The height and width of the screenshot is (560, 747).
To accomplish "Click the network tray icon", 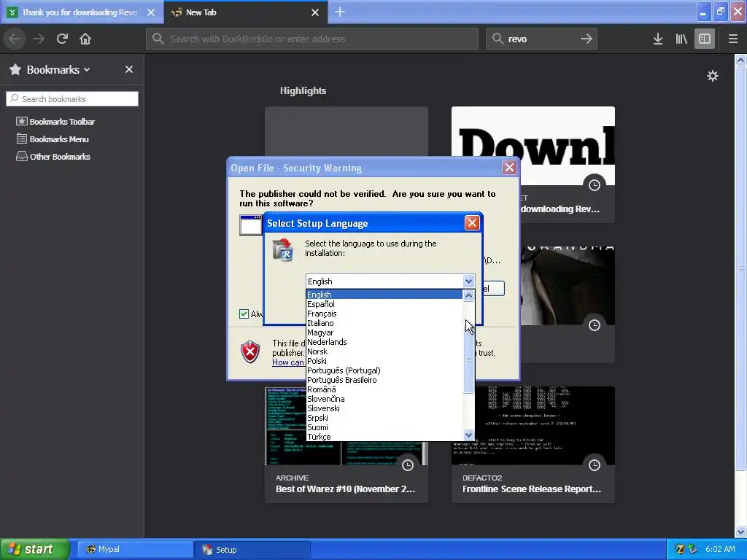I will click(693, 549).
